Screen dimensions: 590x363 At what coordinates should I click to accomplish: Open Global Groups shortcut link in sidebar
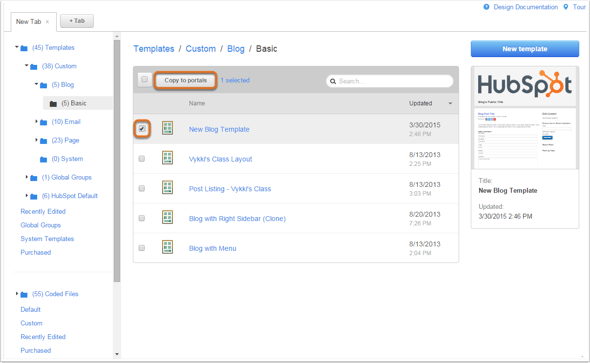(x=41, y=225)
